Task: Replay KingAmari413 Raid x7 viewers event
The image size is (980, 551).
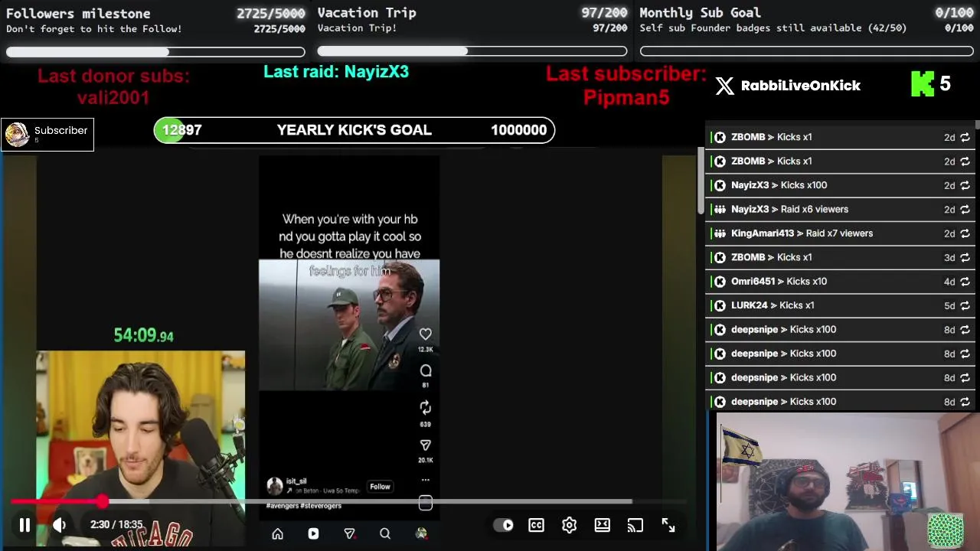Action: point(965,233)
